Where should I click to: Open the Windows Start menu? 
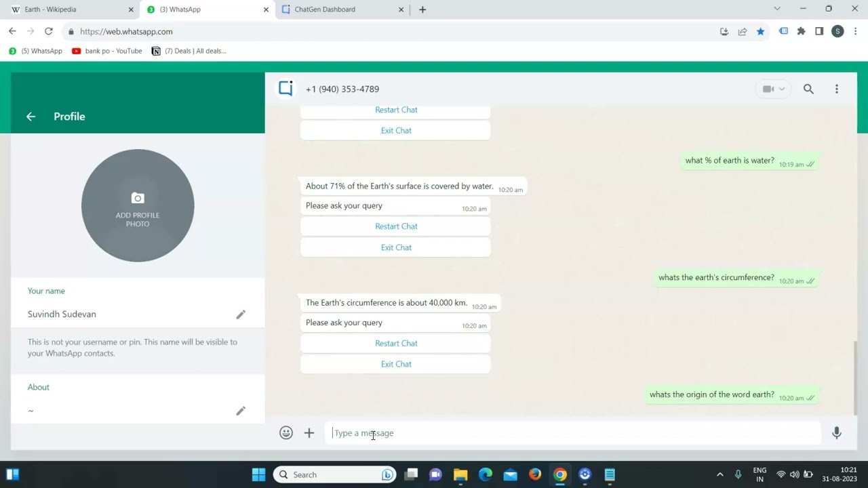click(258, 474)
